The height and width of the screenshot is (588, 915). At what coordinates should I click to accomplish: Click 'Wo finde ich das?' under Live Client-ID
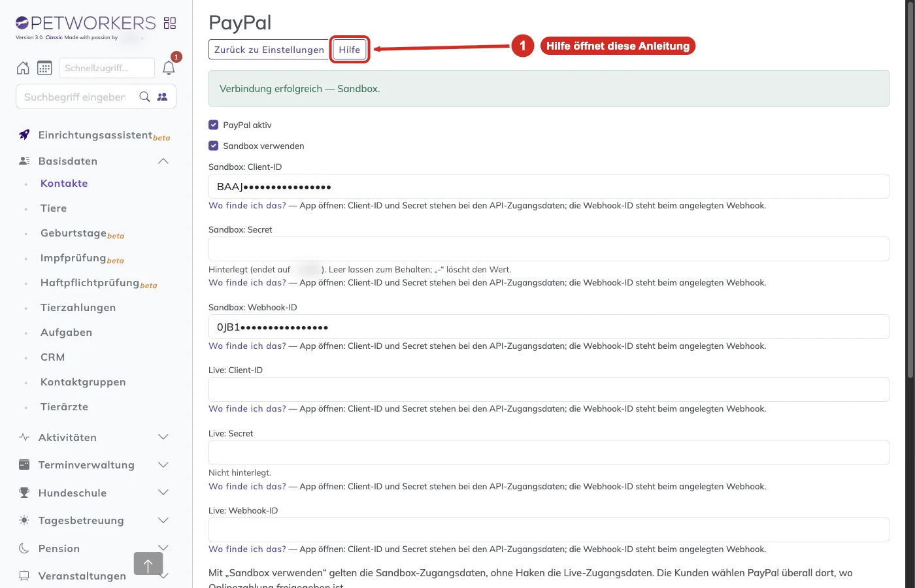247,408
